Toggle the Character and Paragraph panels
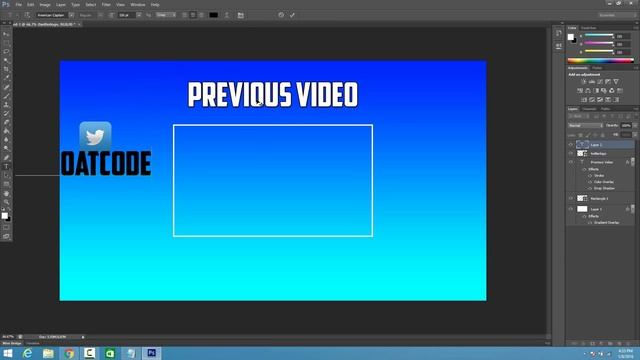Viewport: 640px width, 360px height. (x=240, y=15)
